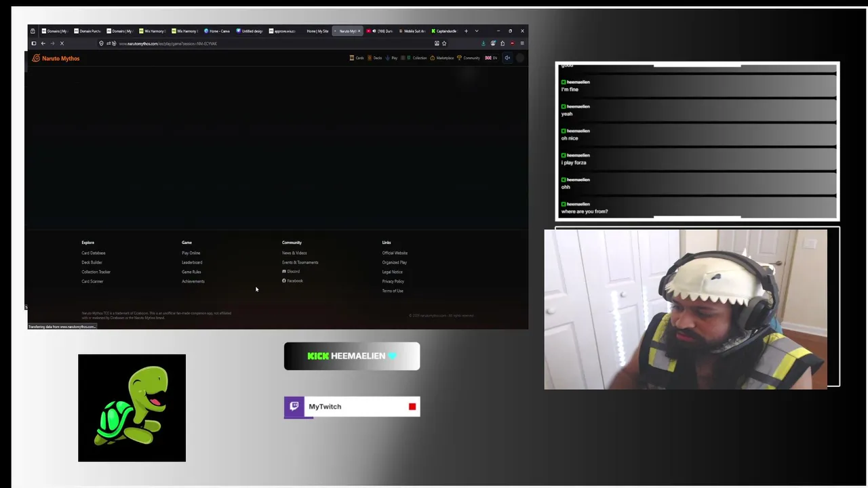Image resolution: width=868 pixels, height=488 pixels.
Task: Click the address bar URL
Action: [x=168, y=43]
